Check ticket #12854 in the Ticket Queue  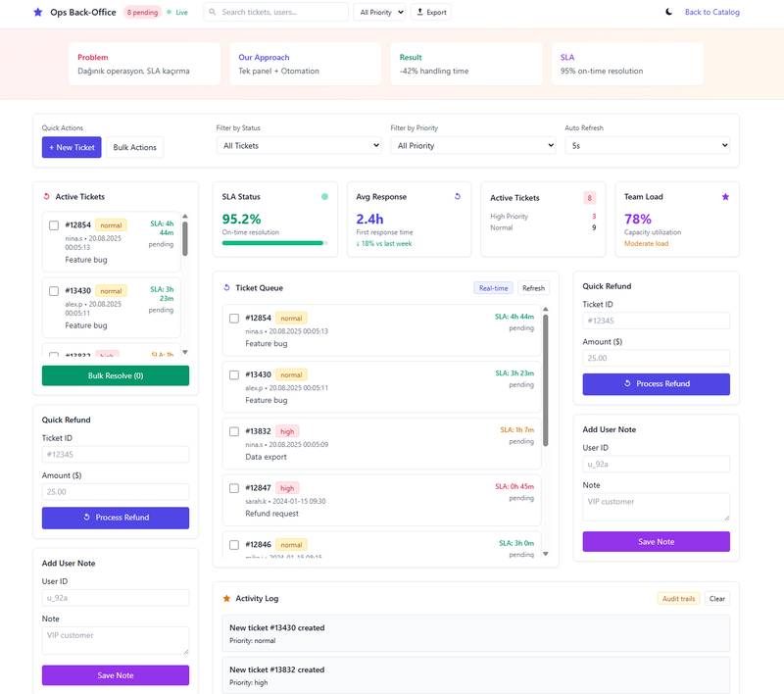point(234,318)
